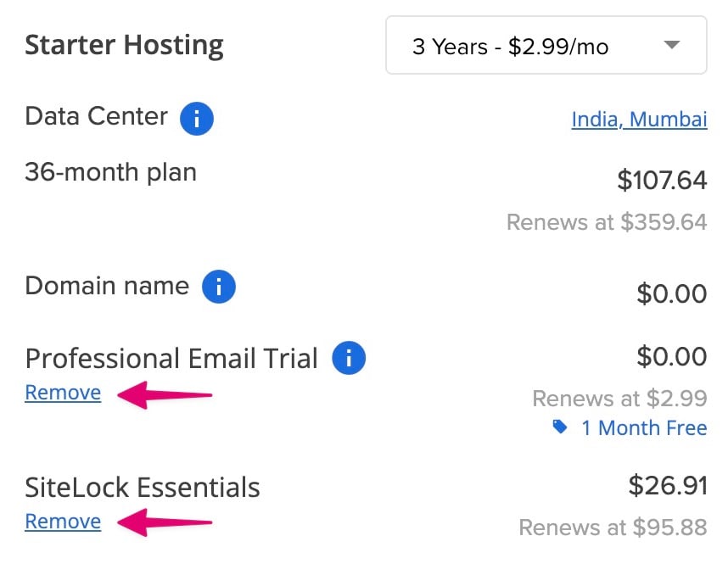
Task: Click the 1 Month Free promo text
Action: (643, 428)
